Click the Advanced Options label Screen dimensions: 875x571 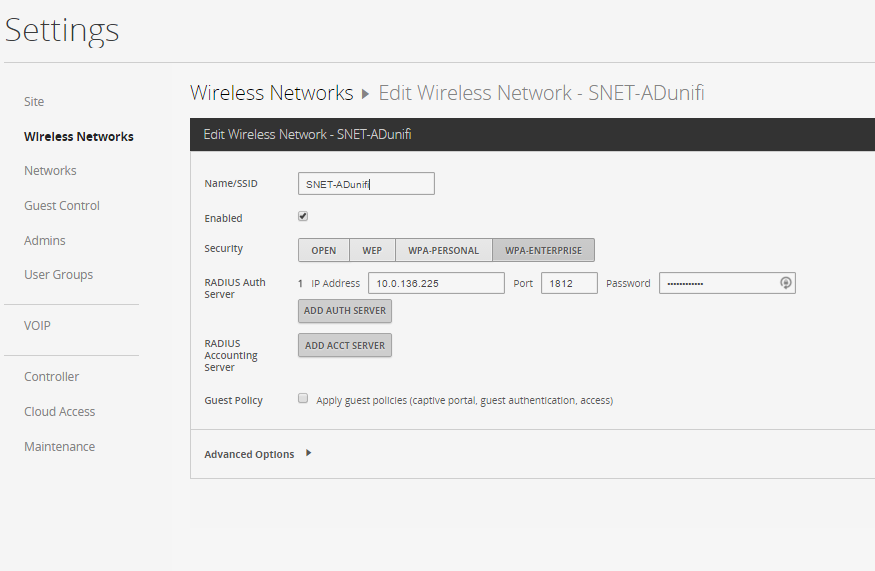click(249, 454)
